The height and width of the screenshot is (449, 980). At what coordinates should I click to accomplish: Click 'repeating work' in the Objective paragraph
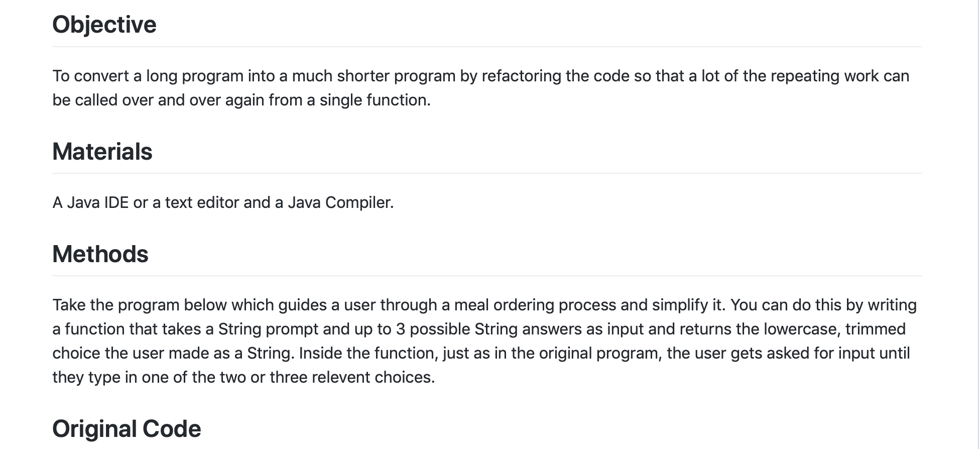(x=825, y=76)
